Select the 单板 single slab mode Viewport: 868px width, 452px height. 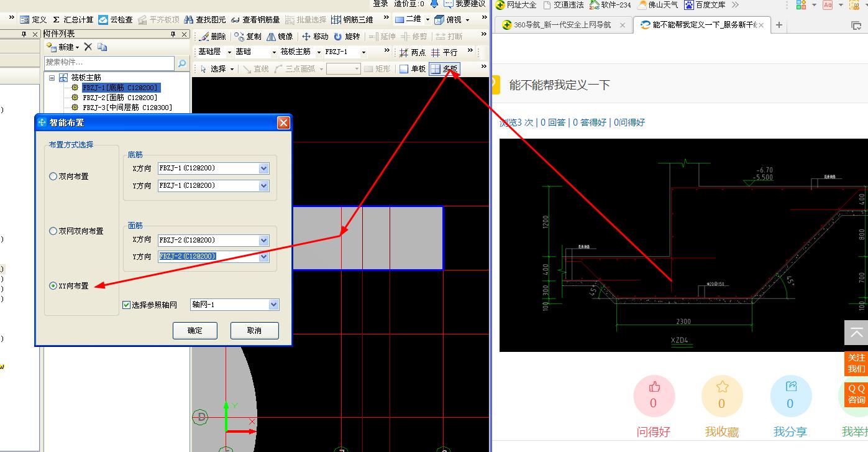click(x=413, y=69)
